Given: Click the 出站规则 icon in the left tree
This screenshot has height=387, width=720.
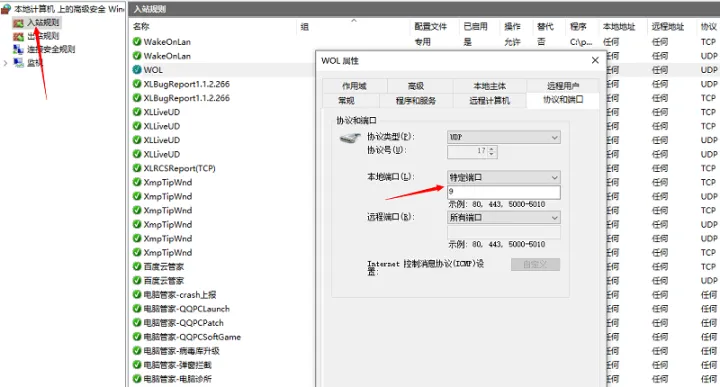Looking at the screenshot, I should pos(18,36).
